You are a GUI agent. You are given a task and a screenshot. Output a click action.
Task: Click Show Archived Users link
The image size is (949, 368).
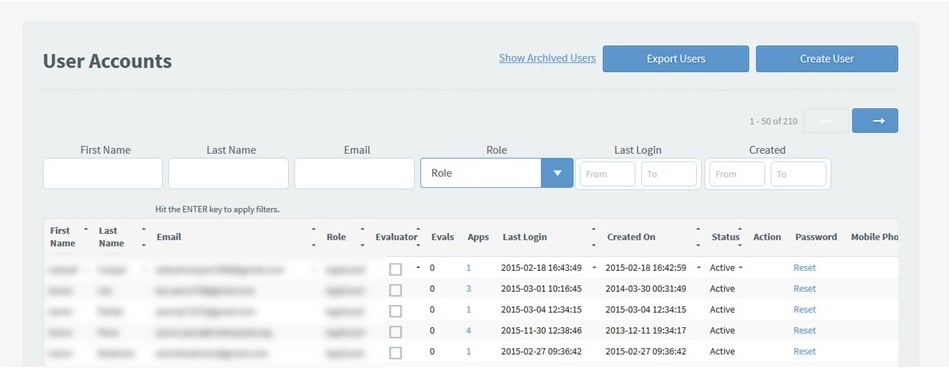pyautogui.click(x=547, y=58)
